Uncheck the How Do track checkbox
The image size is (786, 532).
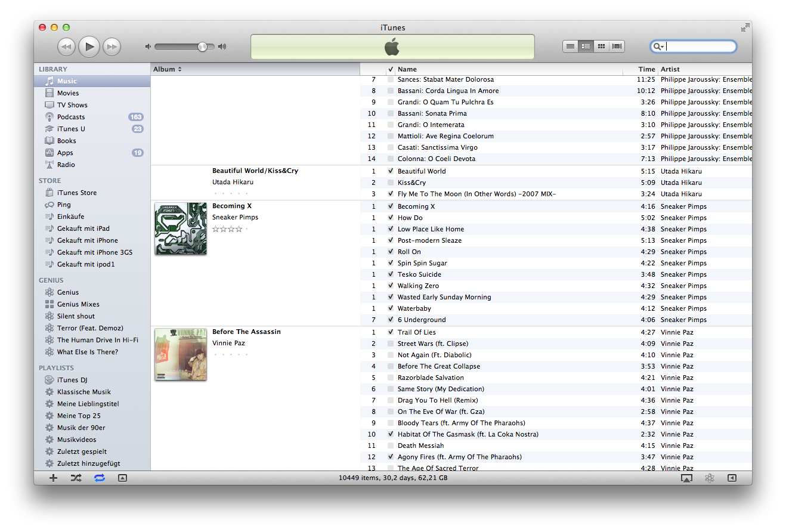point(391,218)
